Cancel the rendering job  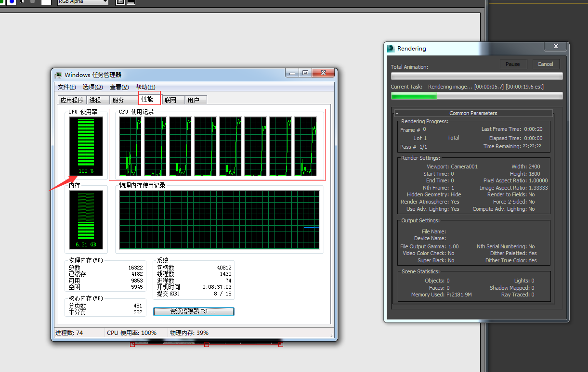pos(545,64)
